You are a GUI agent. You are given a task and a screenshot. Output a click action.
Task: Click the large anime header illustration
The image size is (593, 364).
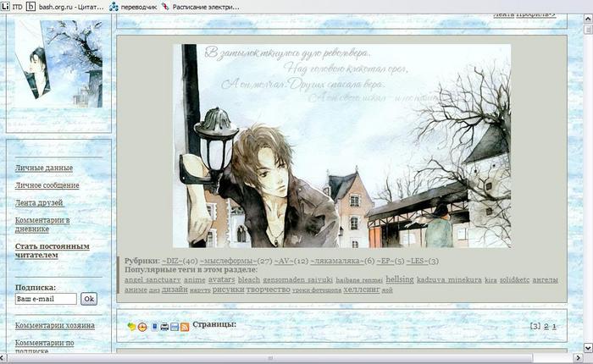click(342, 146)
